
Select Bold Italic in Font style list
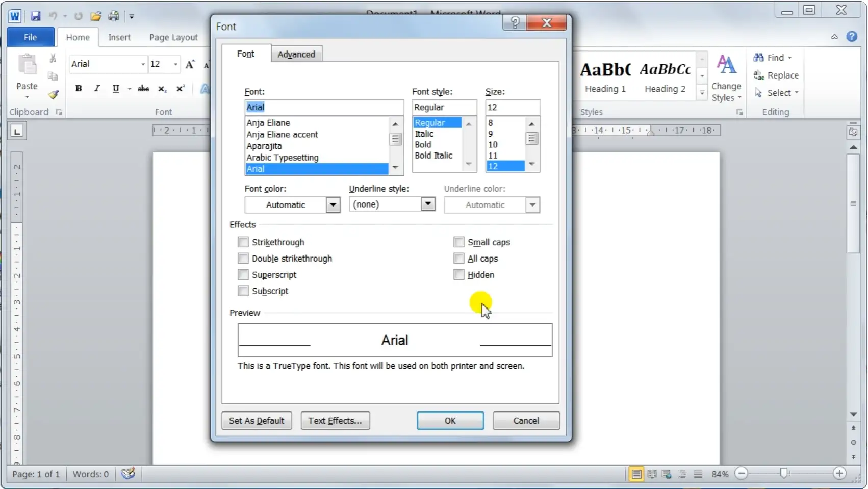[x=433, y=156]
